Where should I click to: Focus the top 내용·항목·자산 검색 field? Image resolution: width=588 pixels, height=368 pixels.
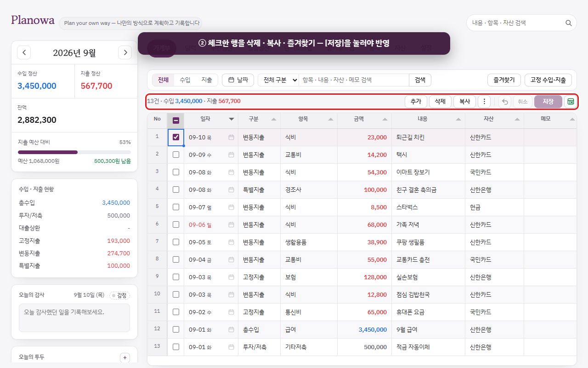point(521,23)
